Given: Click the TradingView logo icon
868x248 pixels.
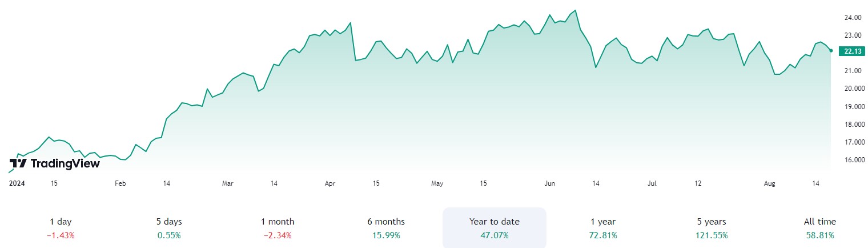Looking at the screenshot, I should pyautogui.click(x=18, y=163).
